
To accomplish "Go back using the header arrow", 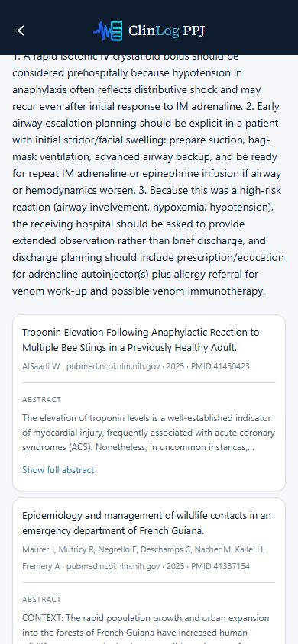I will [x=21, y=31].
